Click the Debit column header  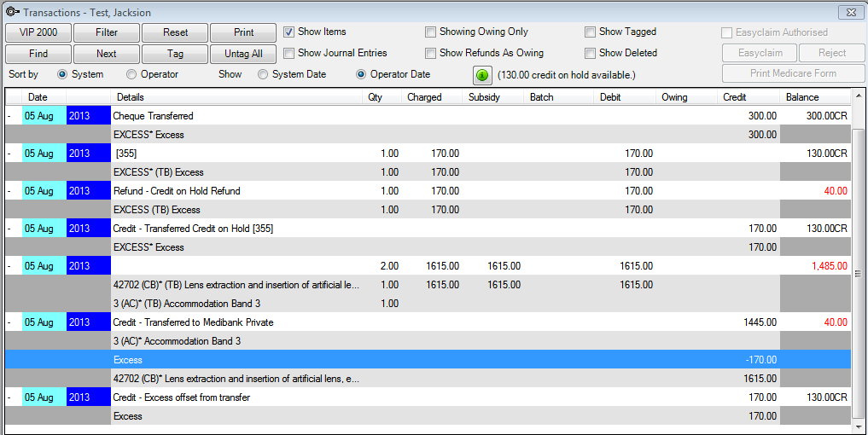pos(625,97)
